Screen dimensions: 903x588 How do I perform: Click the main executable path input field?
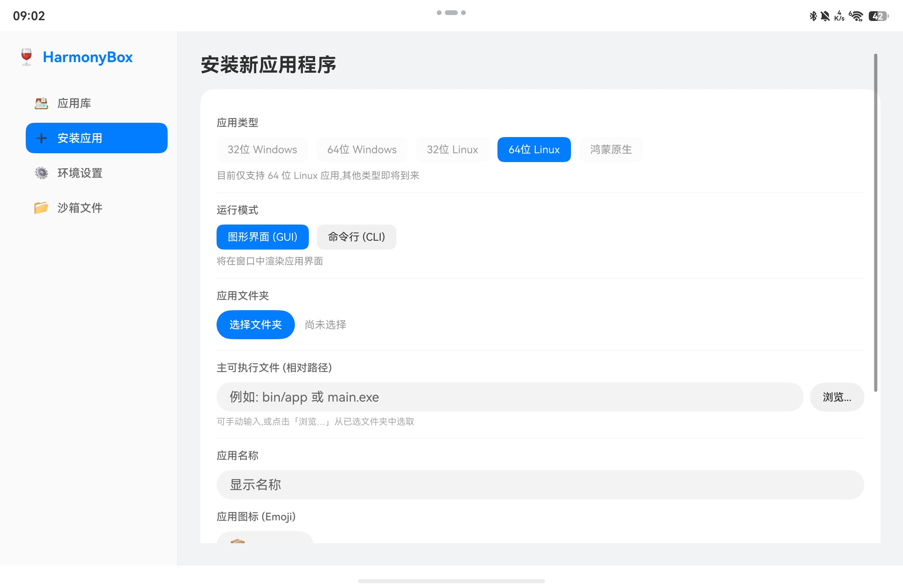point(510,397)
